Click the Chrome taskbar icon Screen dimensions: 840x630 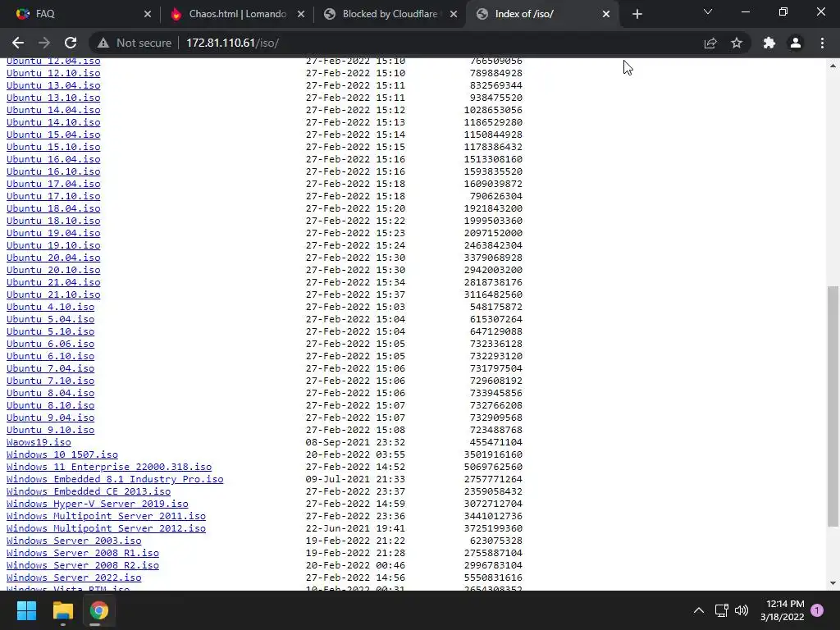98,610
